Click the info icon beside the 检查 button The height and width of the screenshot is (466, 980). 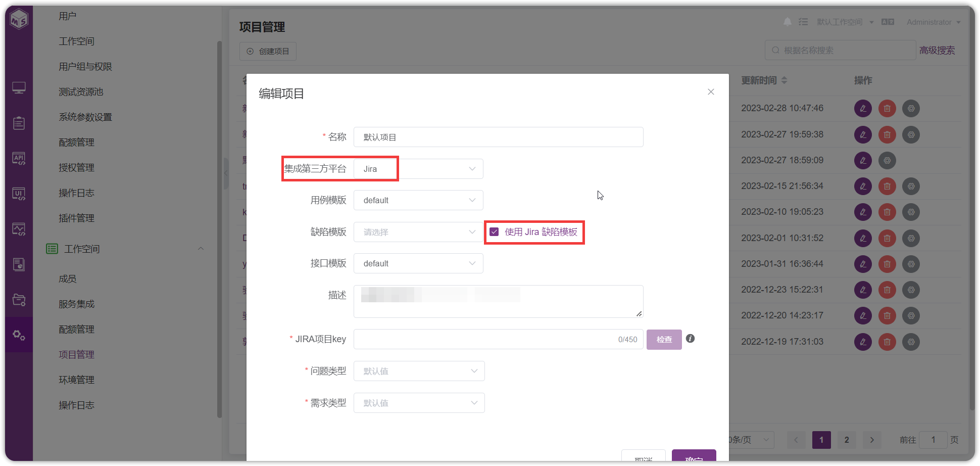691,339
